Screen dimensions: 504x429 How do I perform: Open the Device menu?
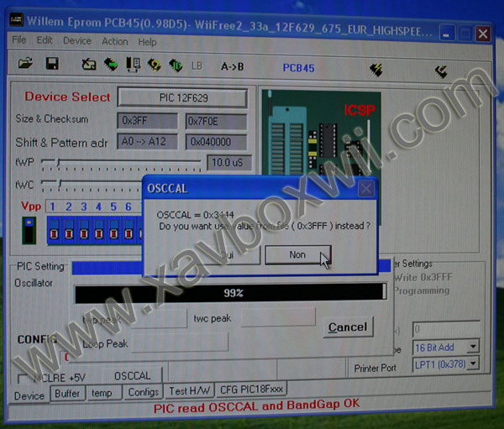(x=77, y=41)
